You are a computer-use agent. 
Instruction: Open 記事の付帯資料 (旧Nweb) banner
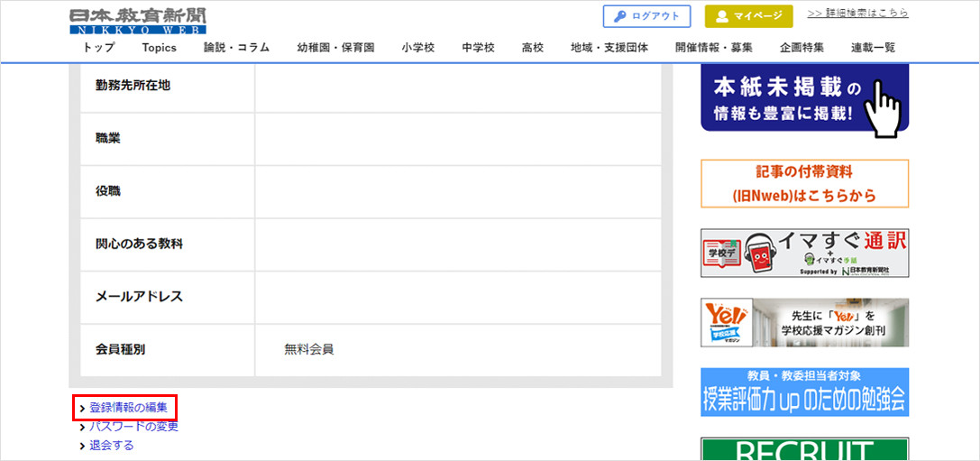point(805,183)
